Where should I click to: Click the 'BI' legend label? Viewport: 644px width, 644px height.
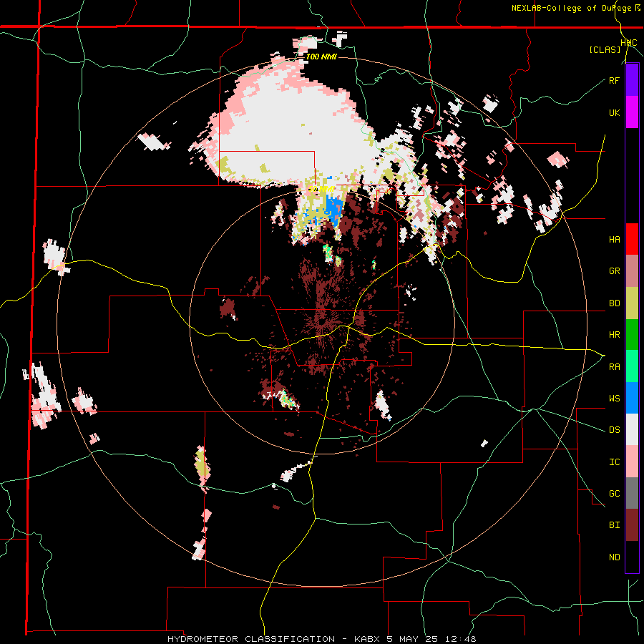(x=614, y=525)
